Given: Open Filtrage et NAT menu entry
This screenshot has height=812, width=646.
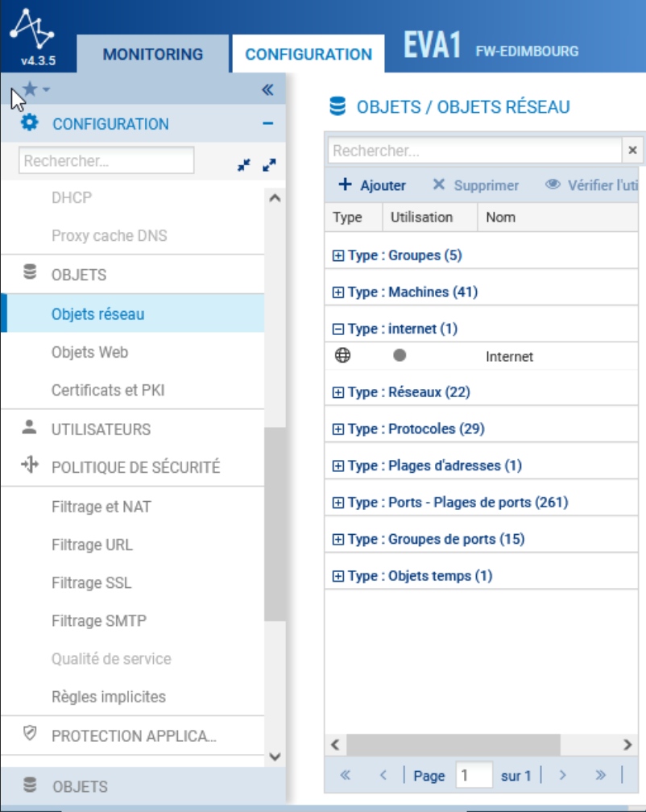Looking at the screenshot, I should pos(101,507).
